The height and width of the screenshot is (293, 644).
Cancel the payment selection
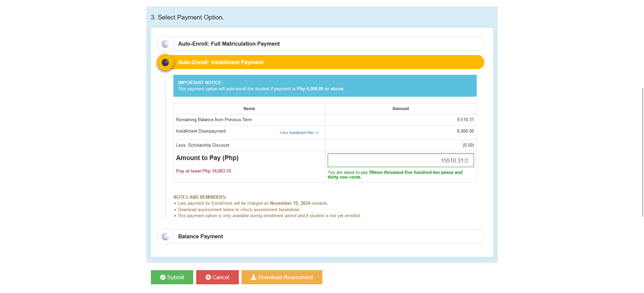click(217, 277)
